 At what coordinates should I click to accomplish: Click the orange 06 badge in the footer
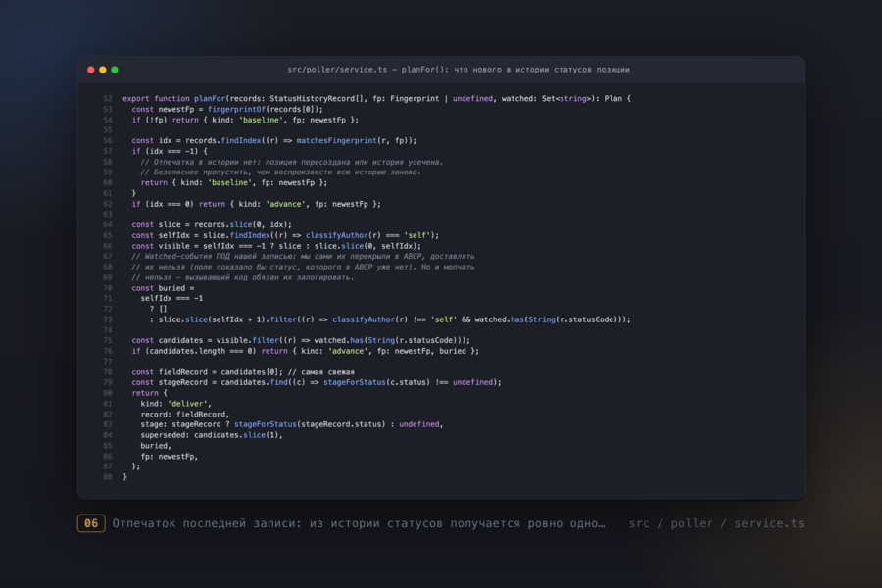coord(91,523)
